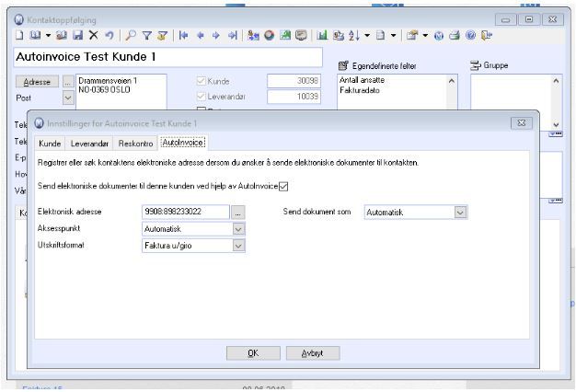Click the contact name field Autoinvoice Test Kunde 1
The height and width of the screenshot is (392, 576).
(168, 57)
